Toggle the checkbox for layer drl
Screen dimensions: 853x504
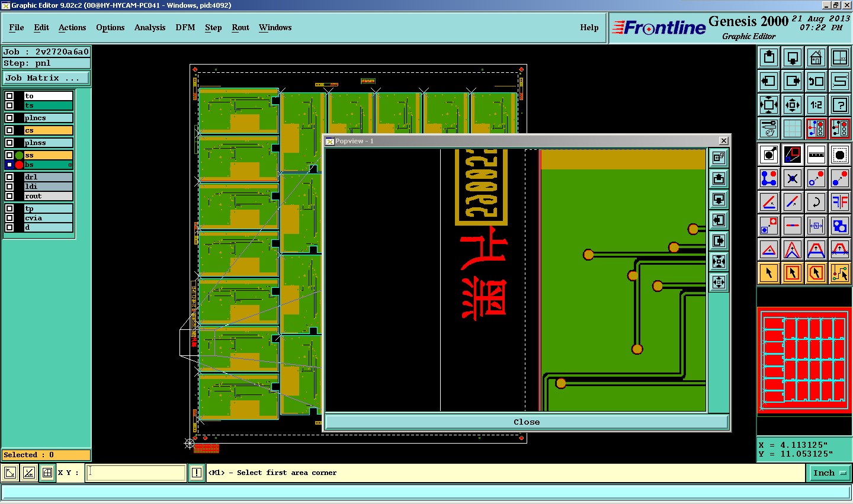pos(9,176)
